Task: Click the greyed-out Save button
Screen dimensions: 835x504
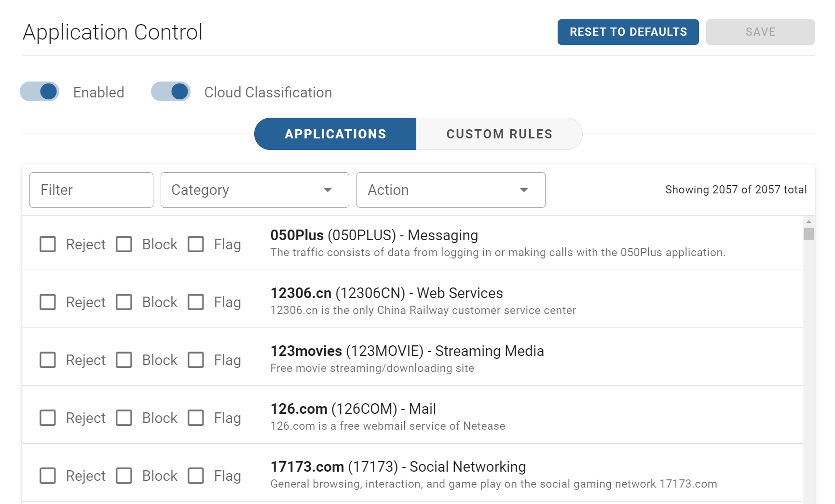Action: tap(760, 32)
